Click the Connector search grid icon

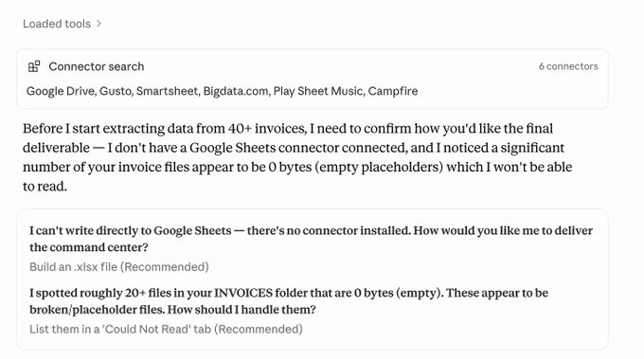(x=34, y=66)
